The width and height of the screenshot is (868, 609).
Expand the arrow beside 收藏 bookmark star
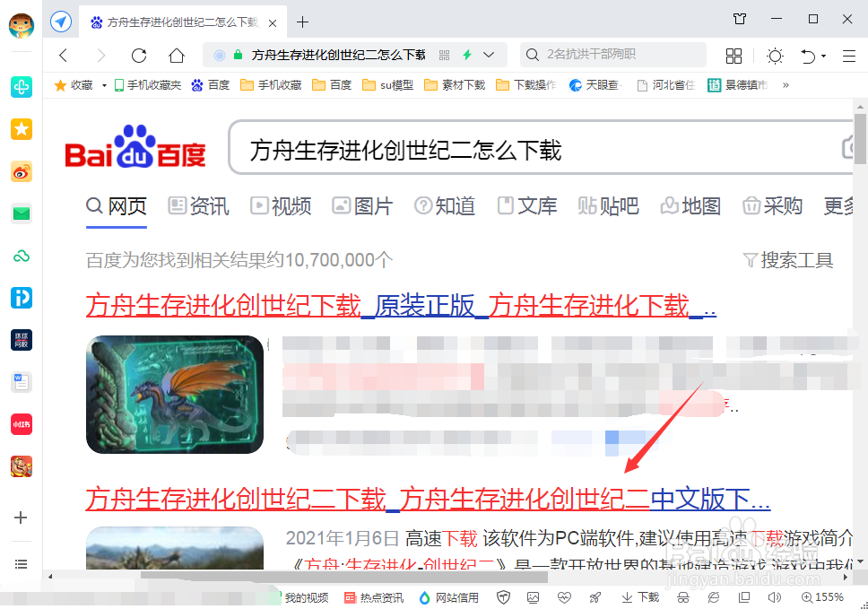(x=103, y=85)
